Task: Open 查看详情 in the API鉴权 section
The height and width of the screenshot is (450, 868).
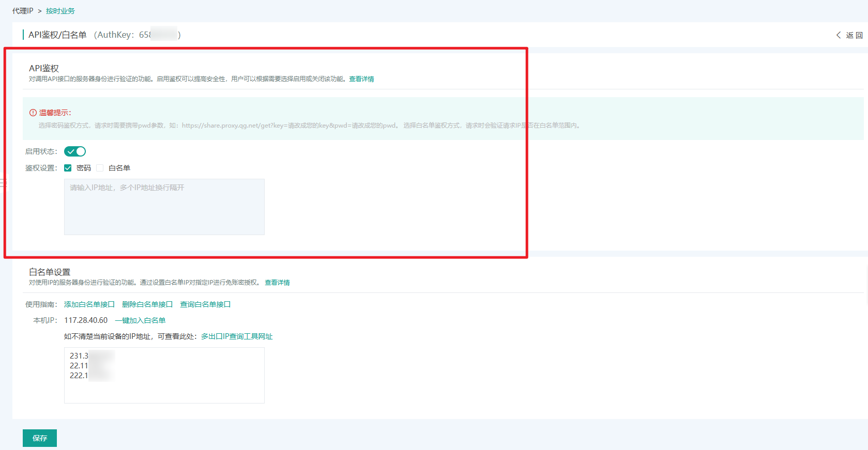Action: [x=361, y=79]
